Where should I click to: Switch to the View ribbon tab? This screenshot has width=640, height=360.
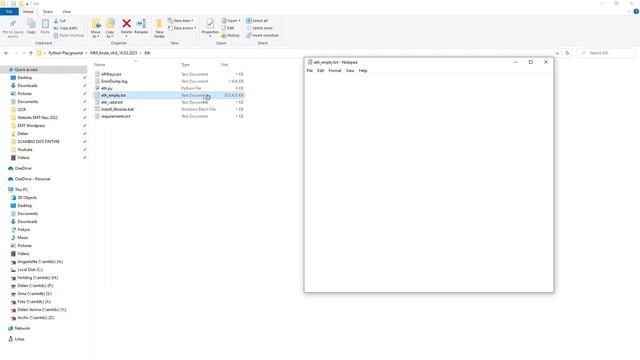point(67,11)
